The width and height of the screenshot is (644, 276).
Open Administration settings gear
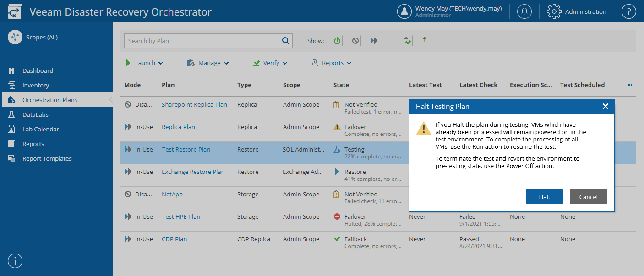tap(554, 11)
